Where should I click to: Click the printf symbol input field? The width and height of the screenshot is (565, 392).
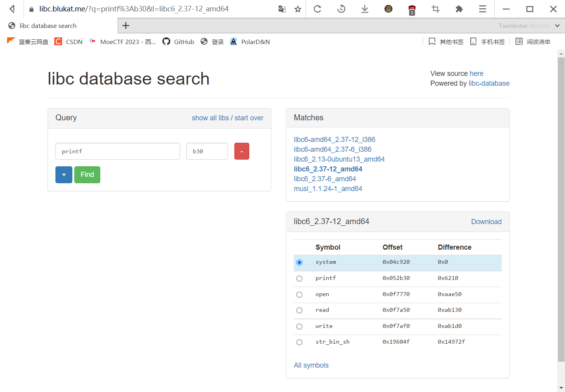pyautogui.click(x=118, y=151)
